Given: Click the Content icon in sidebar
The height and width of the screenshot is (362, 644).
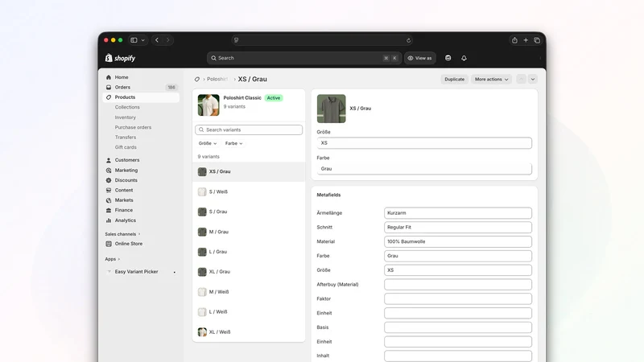Looking at the screenshot, I should 109,190.
